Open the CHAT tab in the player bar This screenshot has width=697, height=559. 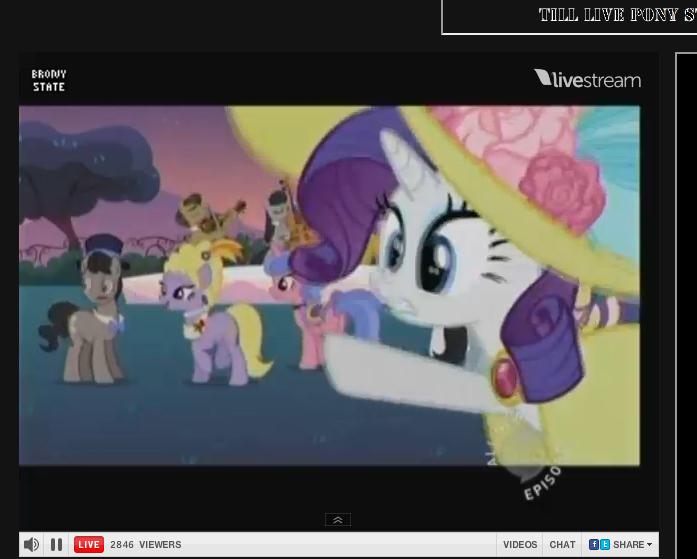(x=562, y=544)
